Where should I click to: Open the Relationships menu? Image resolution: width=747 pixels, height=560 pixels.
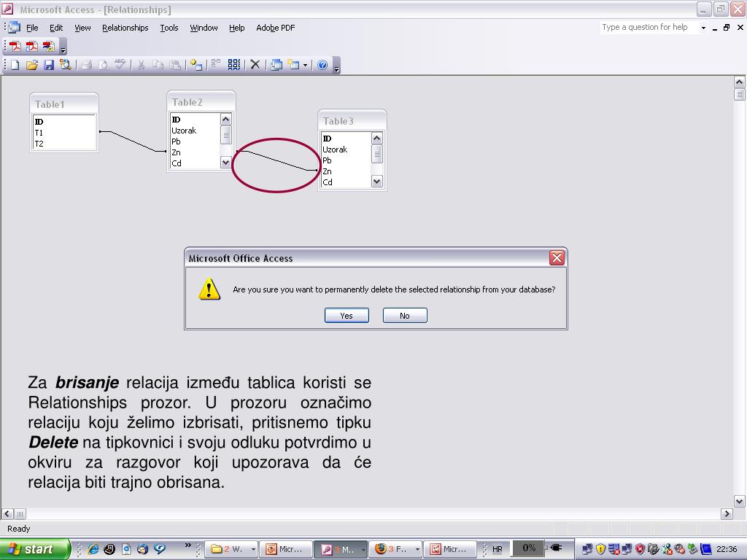pos(125,28)
